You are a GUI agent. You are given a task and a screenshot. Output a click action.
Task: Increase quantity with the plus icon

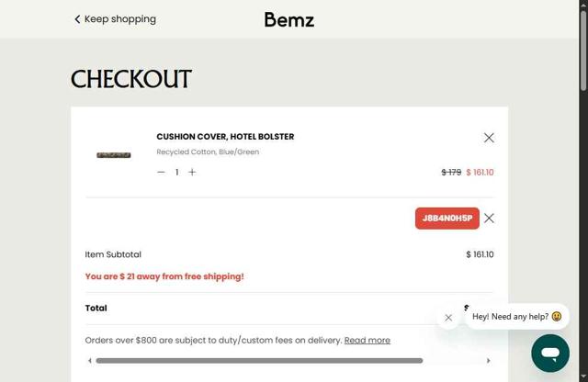coord(192,173)
